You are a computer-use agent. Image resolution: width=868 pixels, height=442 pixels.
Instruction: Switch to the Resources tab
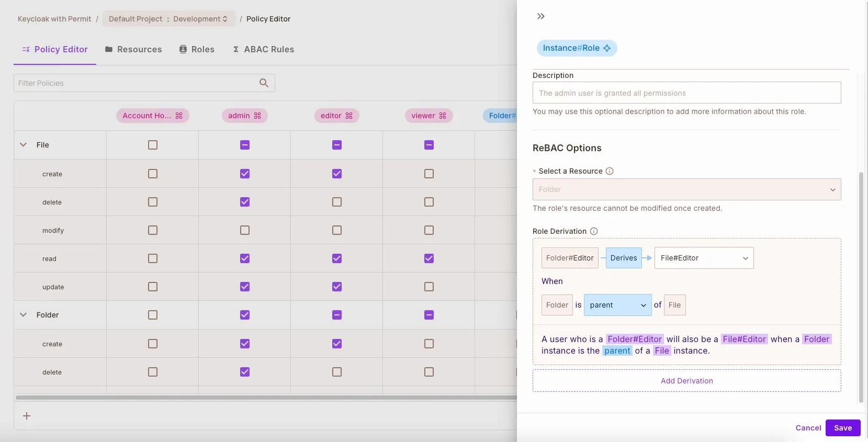[x=133, y=49]
